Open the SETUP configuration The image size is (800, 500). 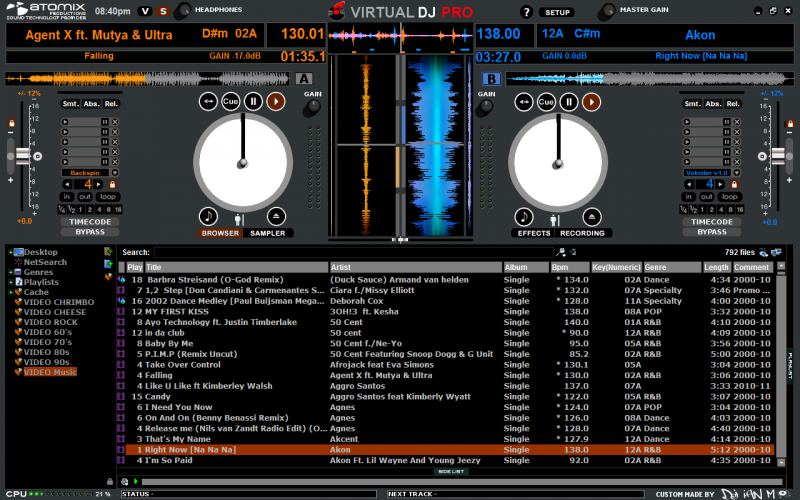click(x=557, y=12)
